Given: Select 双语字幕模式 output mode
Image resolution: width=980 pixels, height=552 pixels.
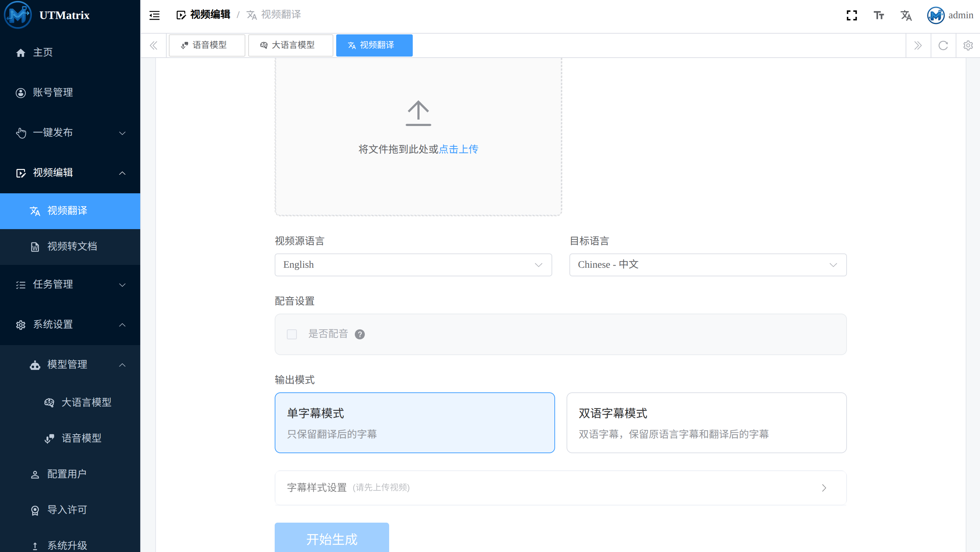Looking at the screenshot, I should click(706, 422).
